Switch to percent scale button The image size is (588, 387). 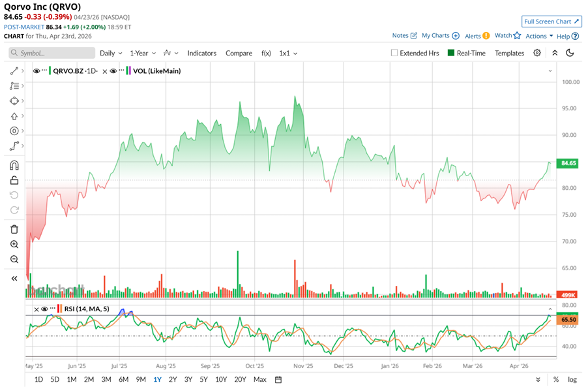(556, 379)
